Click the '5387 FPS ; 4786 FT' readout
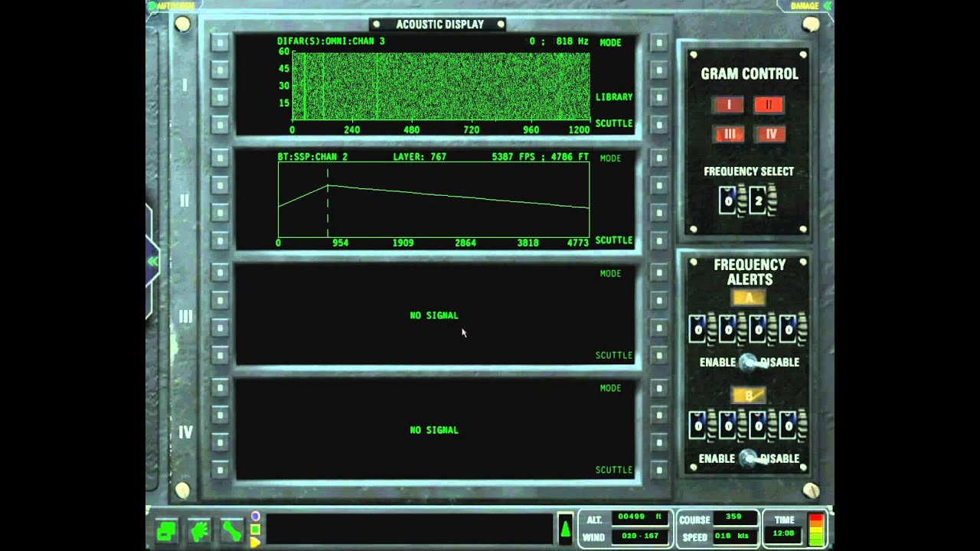980x551 pixels. click(x=541, y=157)
